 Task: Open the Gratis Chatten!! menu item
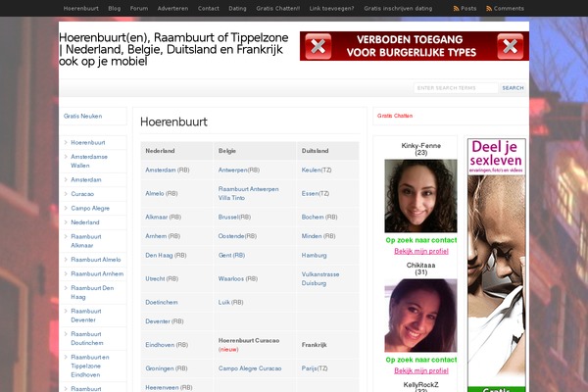278,8
